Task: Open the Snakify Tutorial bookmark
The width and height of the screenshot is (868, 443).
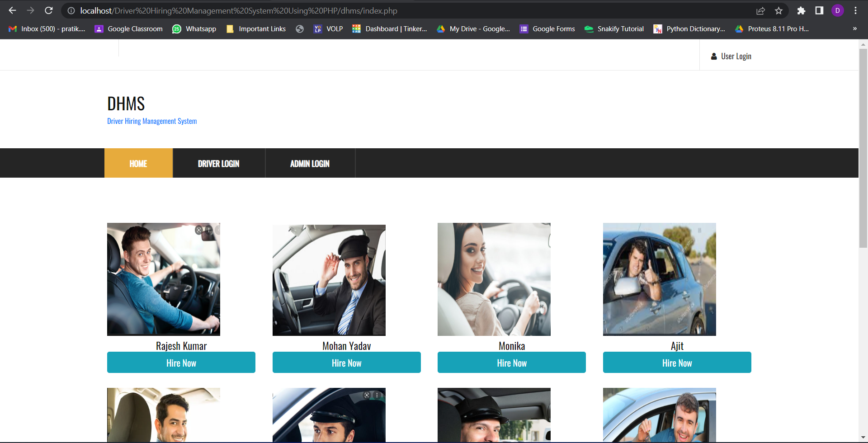Action: (613, 28)
